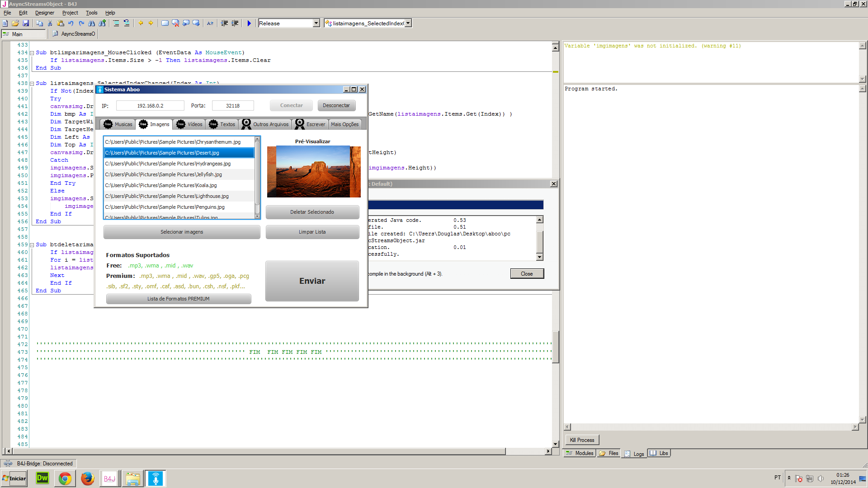
Task: Click the Save icon in toolbar
Action: click(26, 23)
